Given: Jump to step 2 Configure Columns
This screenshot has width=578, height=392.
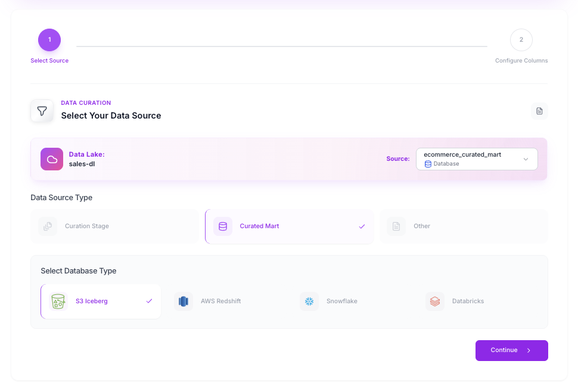Looking at the screenshot, I should [x=521, y=40].
